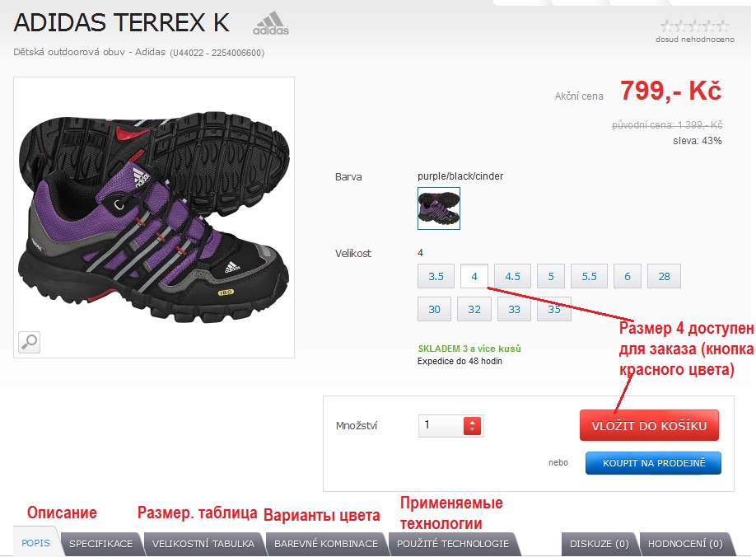Viewport: 756px width, 557px height.
Task: Click the 'ADIDAS TERREX K' product title
Action: click(122, 23)
